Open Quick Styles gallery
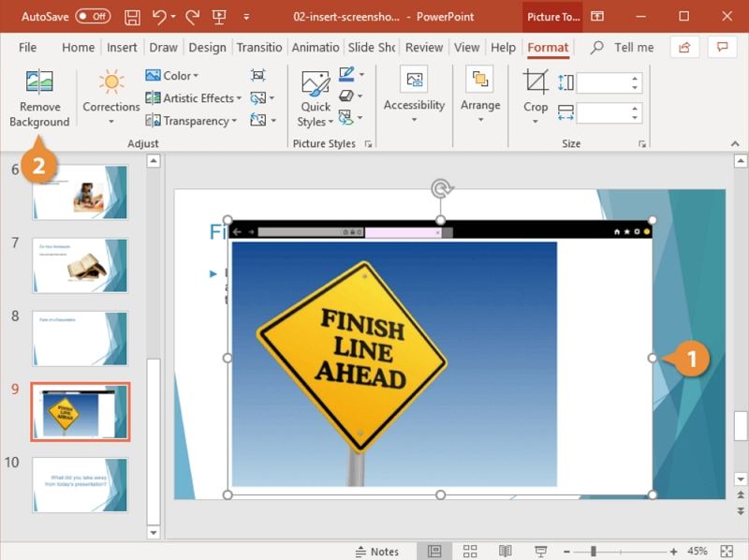This screenshot has width=749, height=560. click(x=316, y=98)
